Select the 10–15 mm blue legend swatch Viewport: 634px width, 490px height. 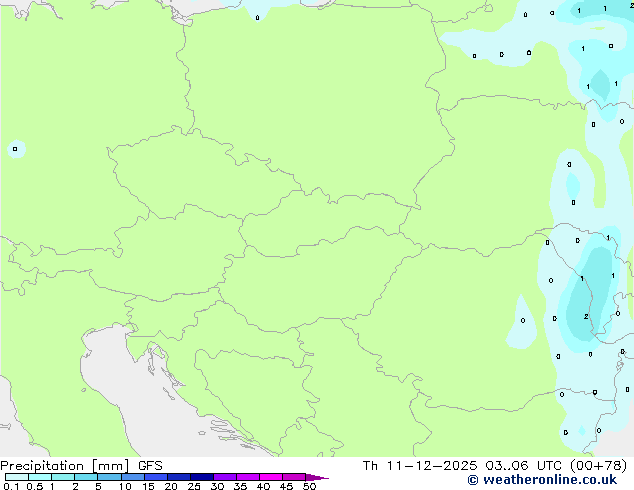coord(132,477)
